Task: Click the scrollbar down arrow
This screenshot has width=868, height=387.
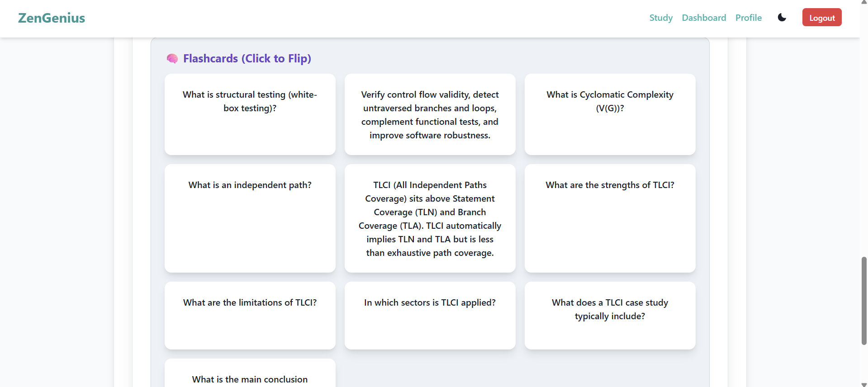Action: (x=864, y=384)
